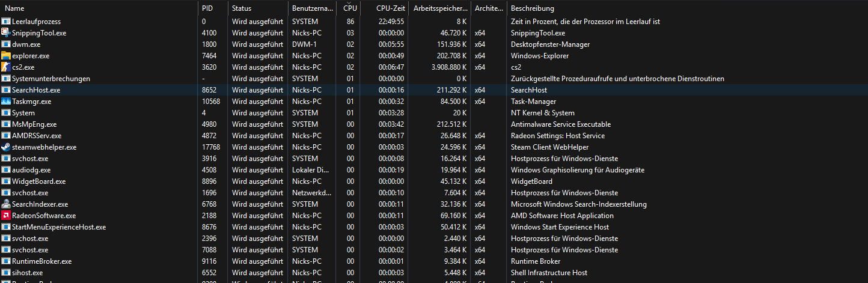
Task: Click memory value 3.908.880 K
Action: click(449, 67)
